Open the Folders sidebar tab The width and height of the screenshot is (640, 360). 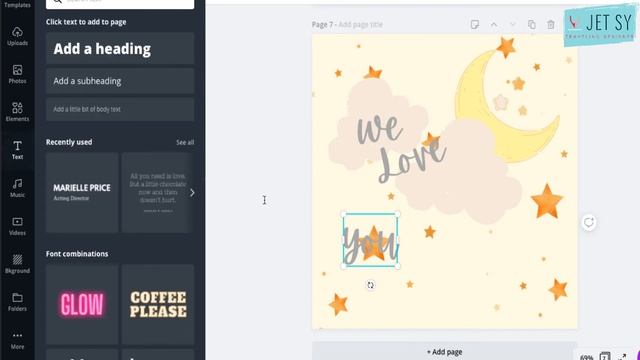click(17, 302)
